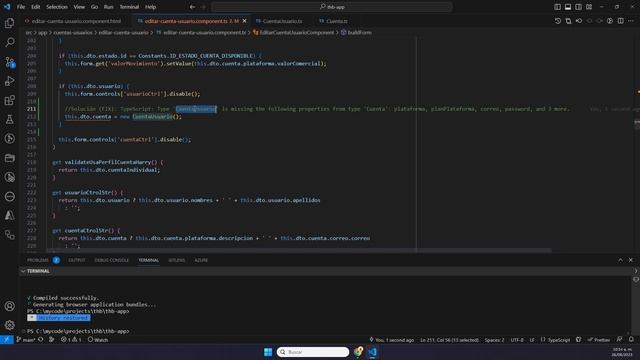
Task: Navigate back with the left arrow
Action: 192,7
